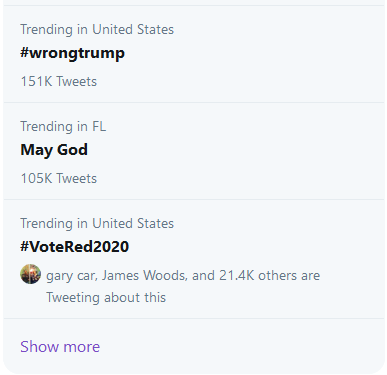Click empty space right of May God
Image resolution: width=387 pixels, height=375 pixels.
pyautogui.click(x=233, y=150)
